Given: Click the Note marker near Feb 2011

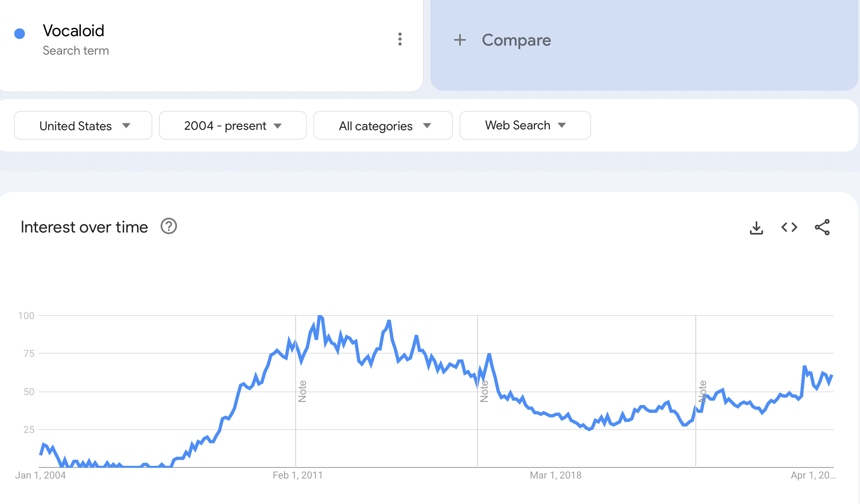Looking at the screenshot, I should 302,391.
